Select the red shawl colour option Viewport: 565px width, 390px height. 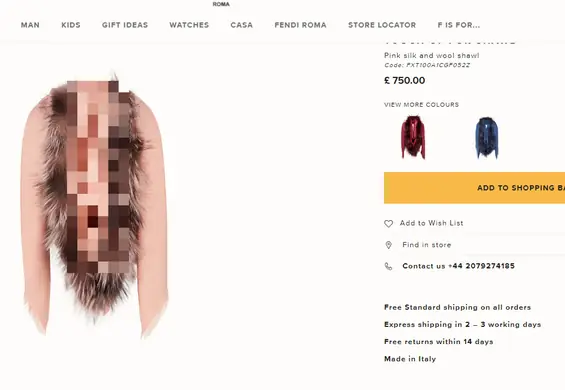[413, 137]
